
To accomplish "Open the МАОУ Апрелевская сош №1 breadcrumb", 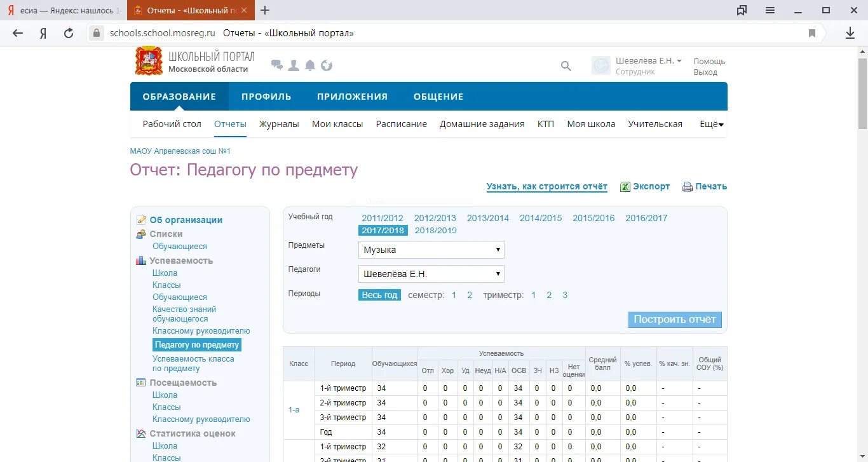I will pos(180,151).
